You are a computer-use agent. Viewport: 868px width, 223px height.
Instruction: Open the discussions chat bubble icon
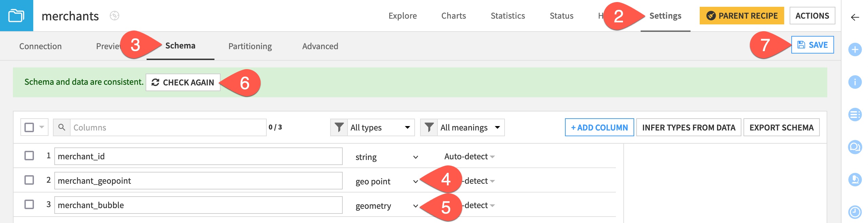click(x=855, y=147)
